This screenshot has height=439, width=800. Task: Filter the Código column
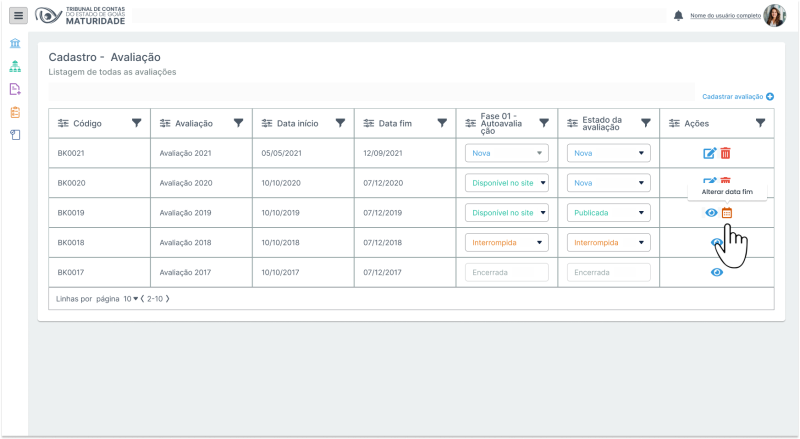click(x=136, y=123)
